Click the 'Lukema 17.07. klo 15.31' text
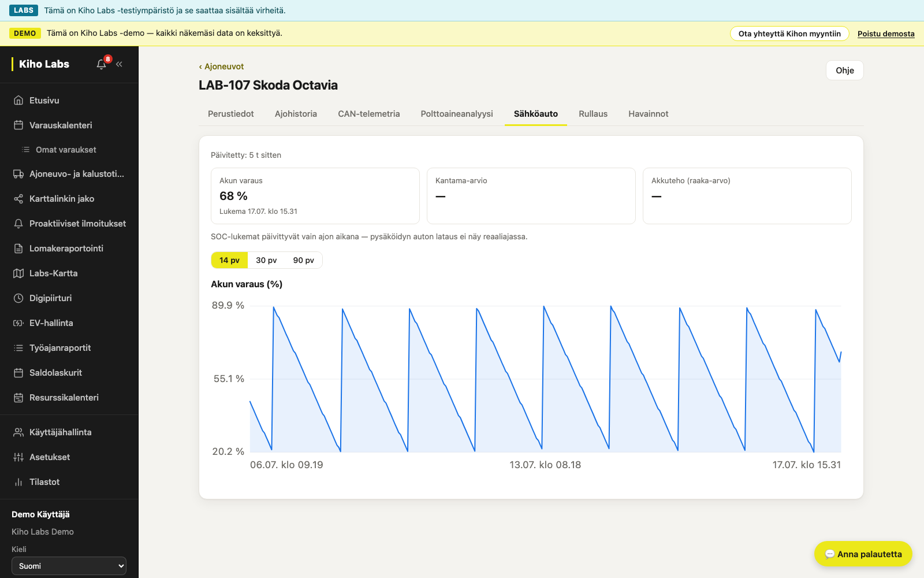The width and height of the screenshot is (924, 578). 258,212
